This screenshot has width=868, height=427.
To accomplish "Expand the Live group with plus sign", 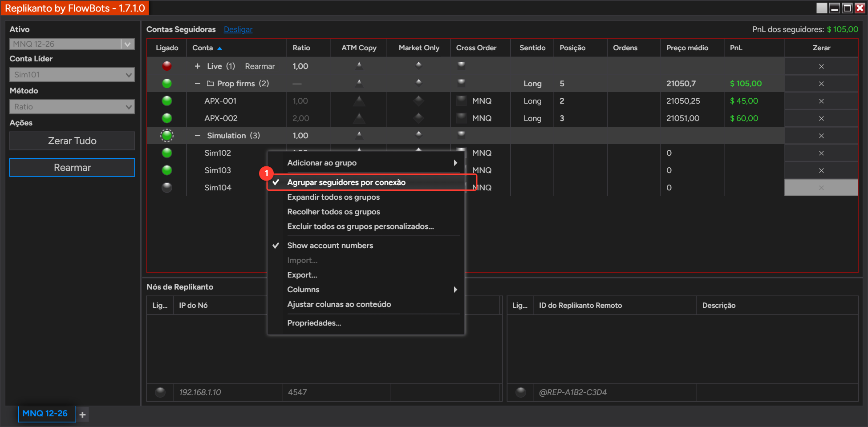I will 198,66.
